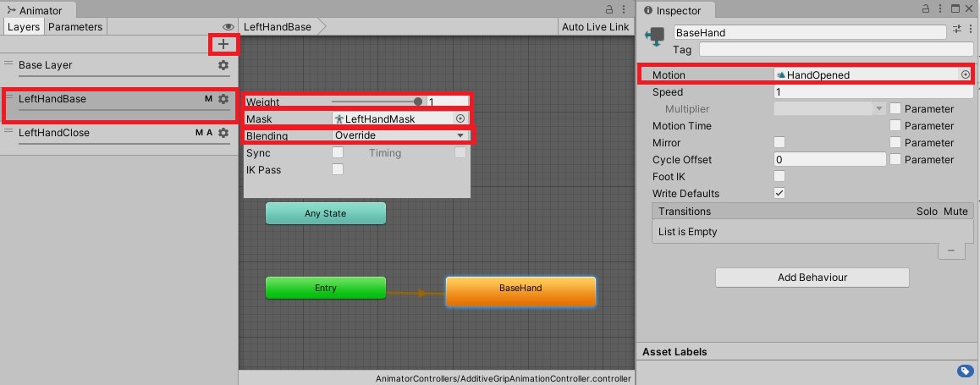Toggle the layer eye visibility icon
The width and height of the screenshot is (980, 385).
(x=228, y=27)
